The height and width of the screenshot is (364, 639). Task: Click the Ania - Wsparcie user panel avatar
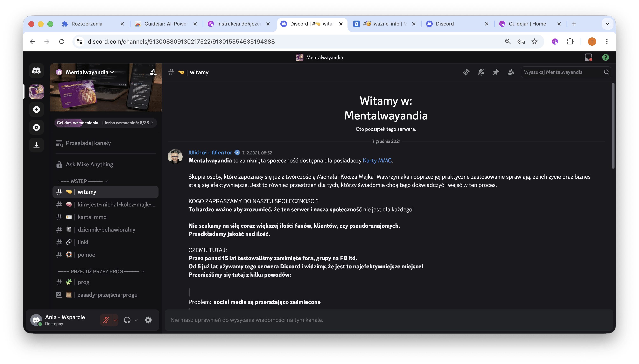click(x=36, y=320)
